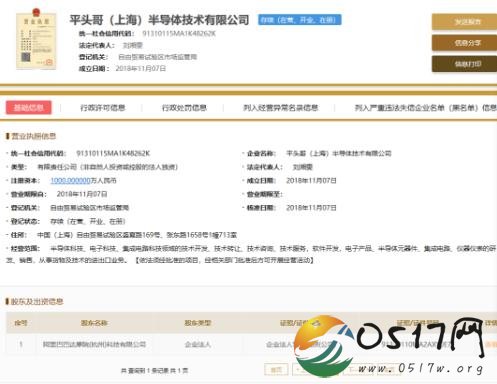Click the 股东及出资信息 section heading
The height and width of the screenshot is (384, 497).
pyautogui.click(x=37, y=302)
